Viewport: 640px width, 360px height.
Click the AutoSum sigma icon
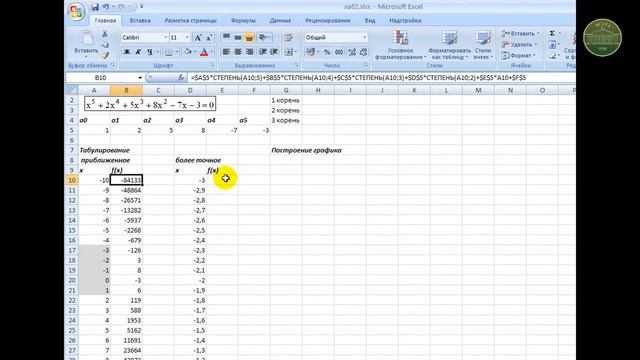click(552, 33)
